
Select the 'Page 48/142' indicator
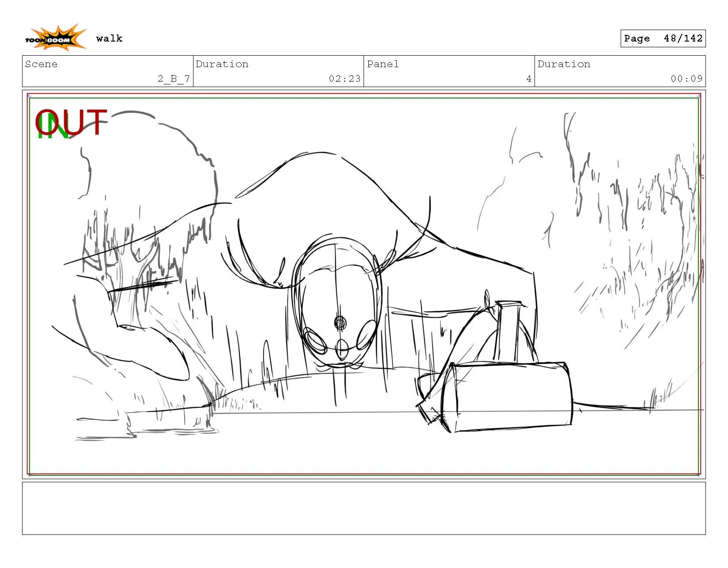663,38
